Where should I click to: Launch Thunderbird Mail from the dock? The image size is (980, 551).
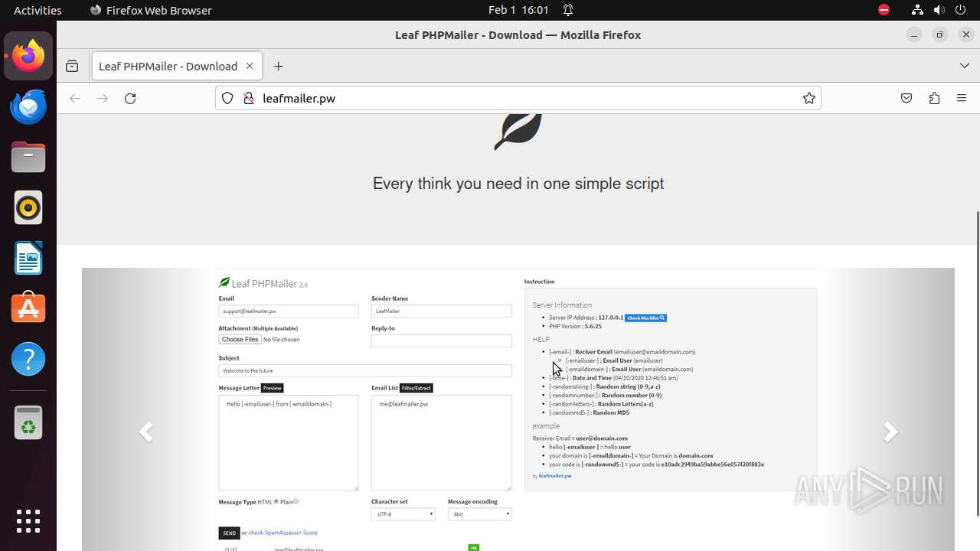click(x=28, y=106)
